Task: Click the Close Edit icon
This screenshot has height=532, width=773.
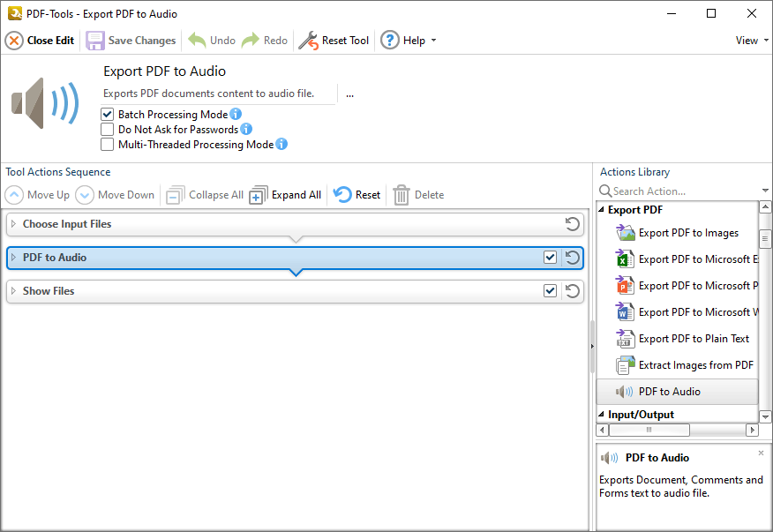Action: pyautogui.click(x=14, y=41)
